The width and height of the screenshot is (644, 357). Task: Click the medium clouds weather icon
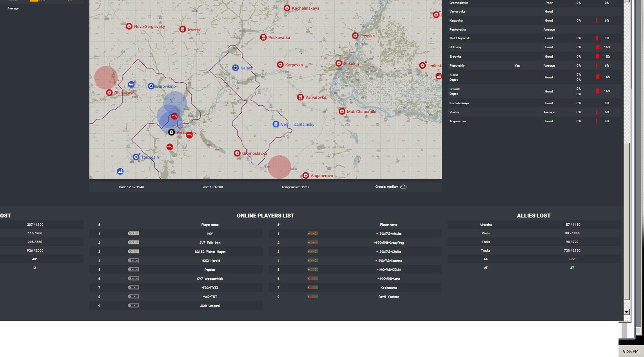pos(403,187)
